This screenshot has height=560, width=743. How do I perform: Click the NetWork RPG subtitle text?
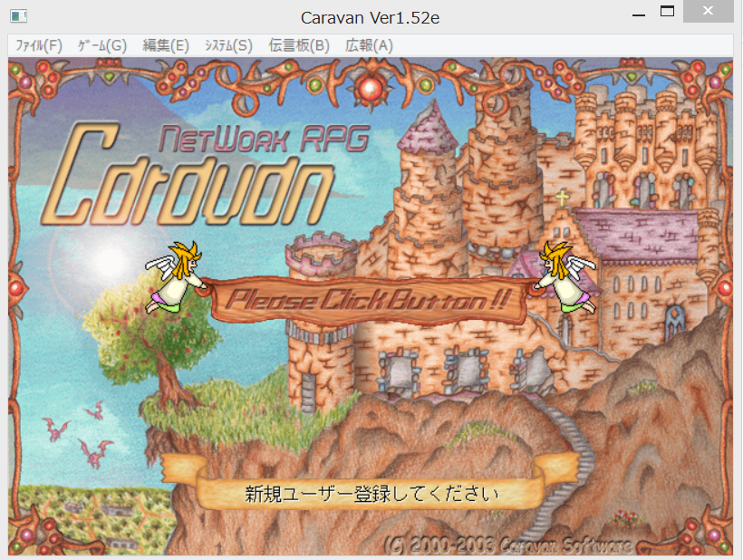pyautogui.click(x=265, y=139)
